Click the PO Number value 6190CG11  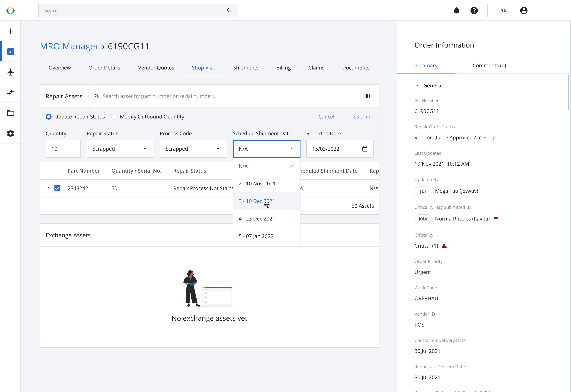point(426,111)
